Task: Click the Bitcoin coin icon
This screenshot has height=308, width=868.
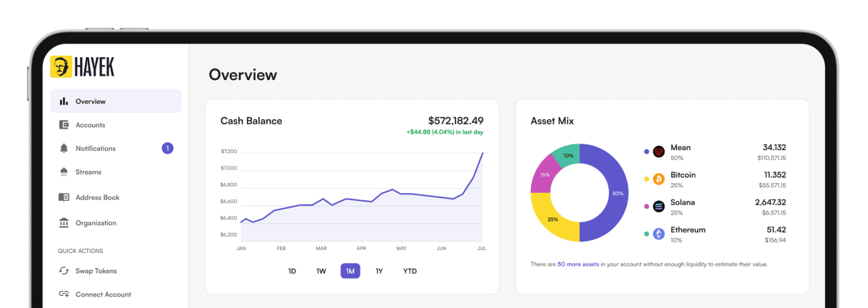Action: click(658, 179)
